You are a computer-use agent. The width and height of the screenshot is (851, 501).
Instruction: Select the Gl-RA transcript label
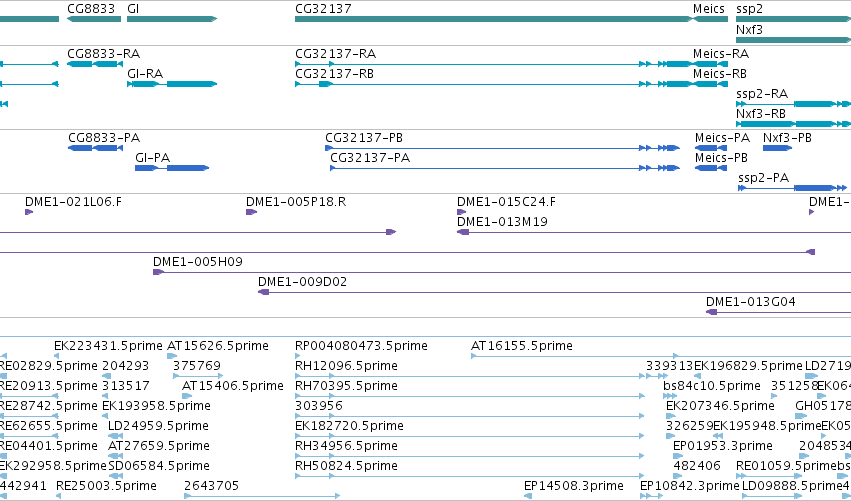tap(145, 74)
